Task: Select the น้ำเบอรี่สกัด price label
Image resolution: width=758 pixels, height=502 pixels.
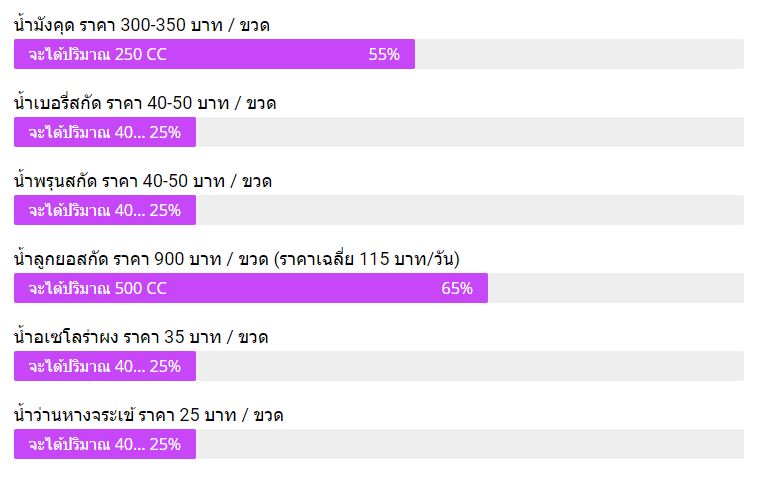Action: pyautogui.click(x=145, y=103)
